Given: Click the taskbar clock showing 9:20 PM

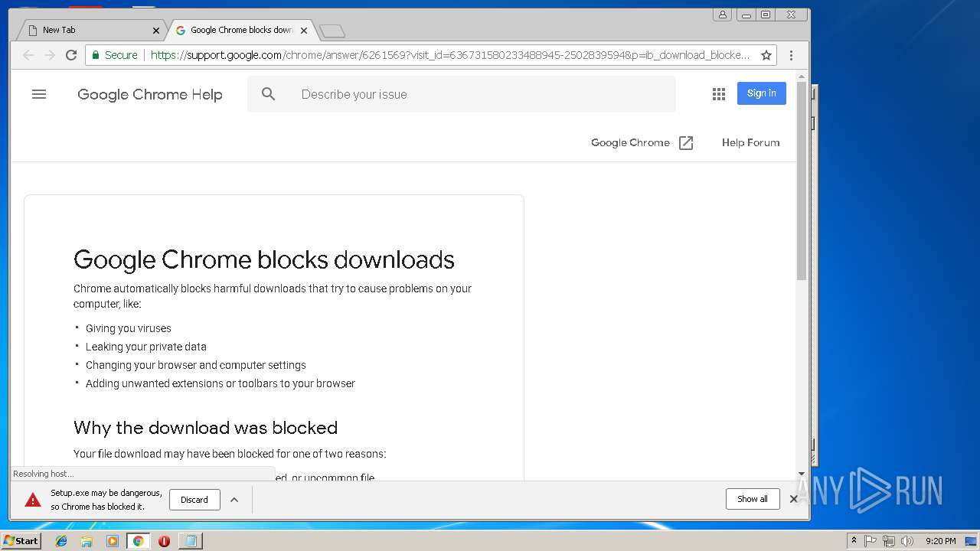Looking at the screenshot, I should 941,541.
